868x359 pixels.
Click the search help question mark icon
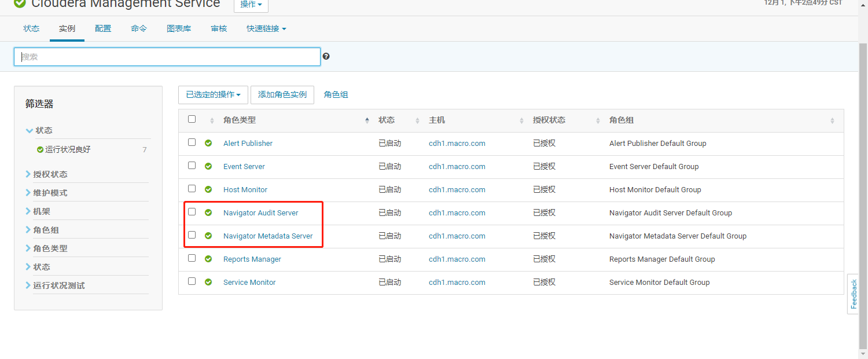click(x=326, y=56)
